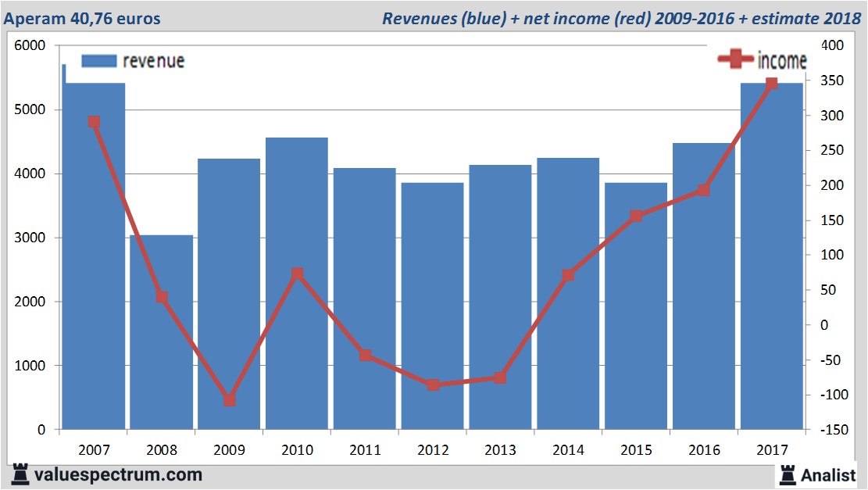Image resolution: width=868 pixels, height=490 pixels.
Task: Click the 2000 revenue axis label
Action: pos(30,302)
